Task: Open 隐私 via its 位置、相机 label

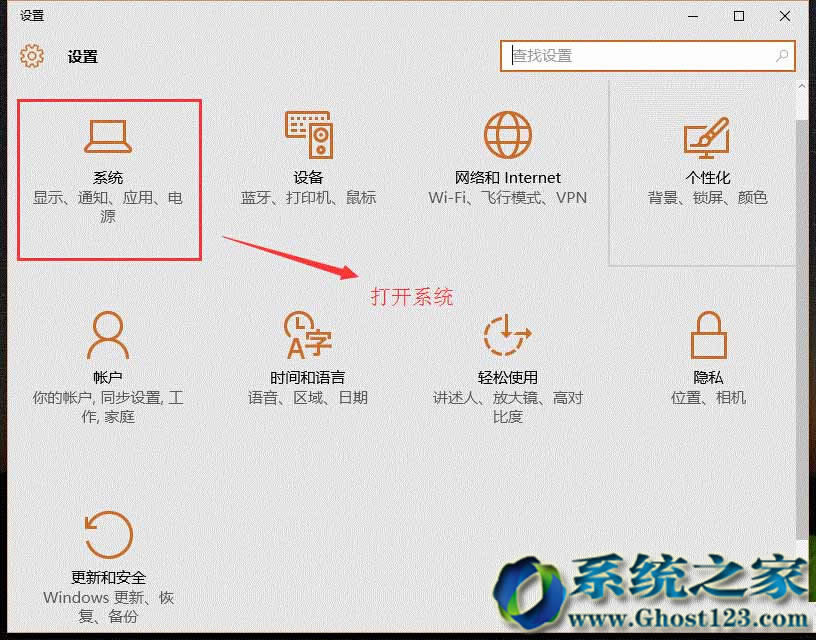Action: coord(708,397)
